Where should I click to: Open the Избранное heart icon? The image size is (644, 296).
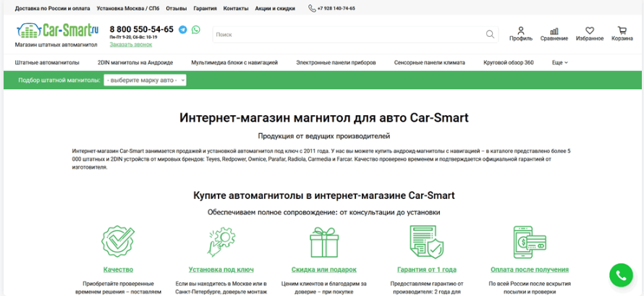tap(590, 30)
